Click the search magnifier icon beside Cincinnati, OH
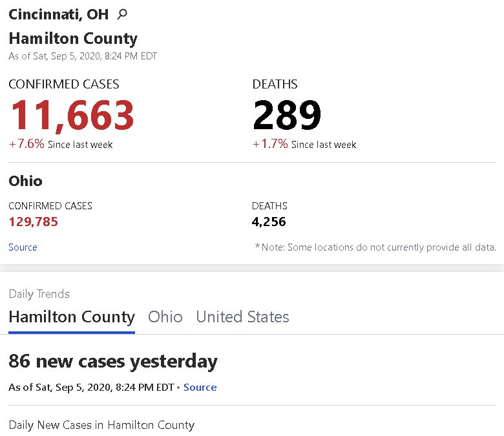The height and width of the screenshot is (436, 504). (122, 14)
